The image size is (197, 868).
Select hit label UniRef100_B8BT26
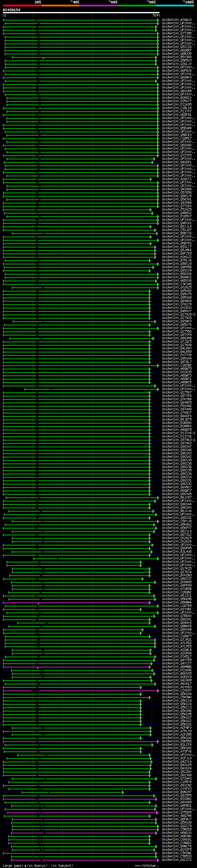coord(177,233)
